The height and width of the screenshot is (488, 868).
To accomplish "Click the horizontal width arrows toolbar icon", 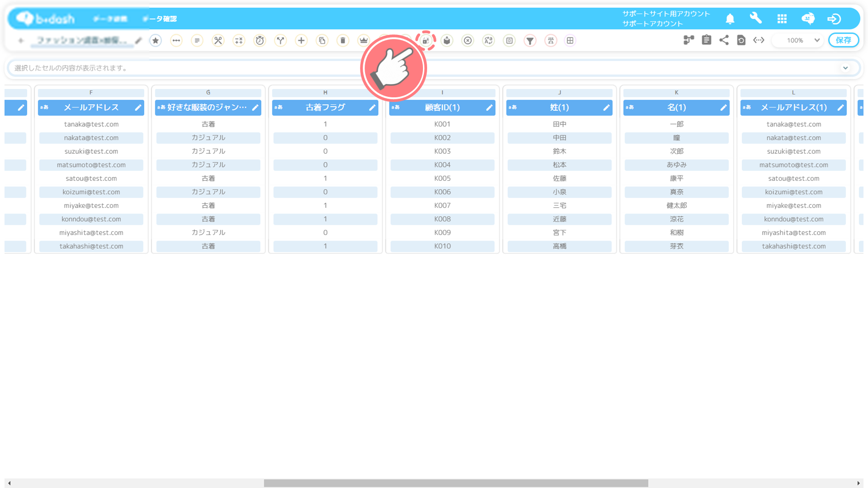I will pos(176,40).
